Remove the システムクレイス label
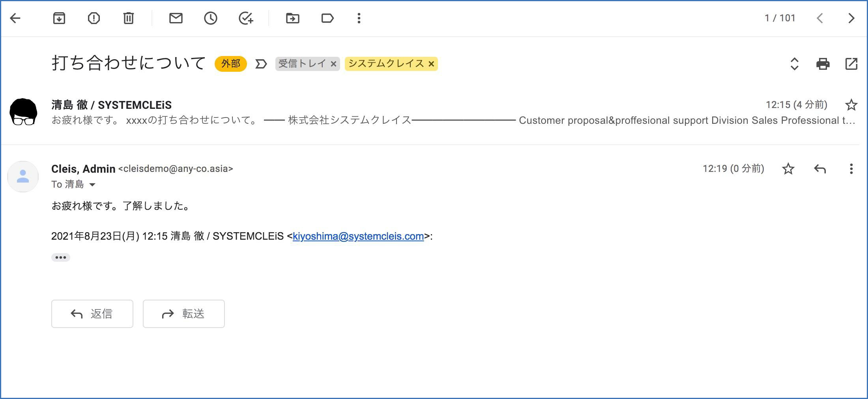The height and width of the screenshot is (399, 868). (431, 64)
